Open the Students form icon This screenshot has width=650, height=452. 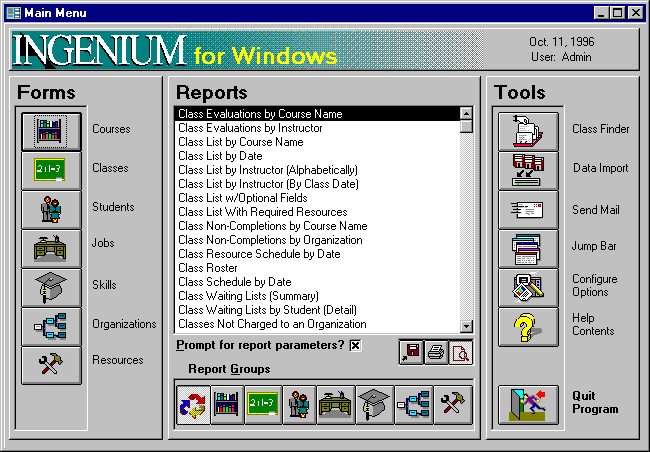[x=51, y=209]
